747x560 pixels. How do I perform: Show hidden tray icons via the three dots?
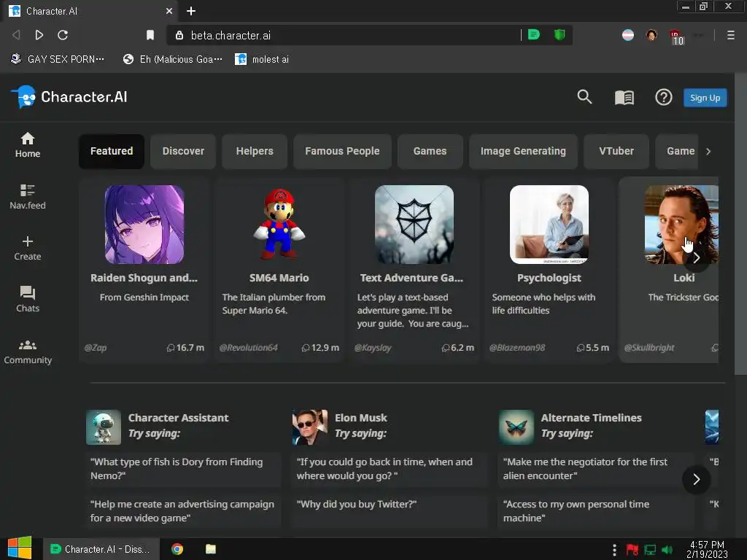614,550
